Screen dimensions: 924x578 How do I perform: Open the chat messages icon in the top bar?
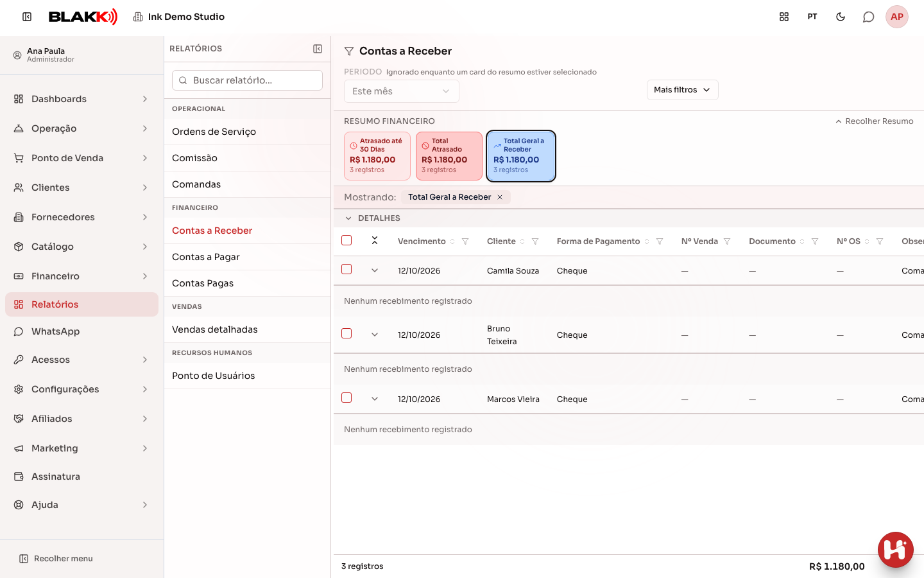click(869, 17)
